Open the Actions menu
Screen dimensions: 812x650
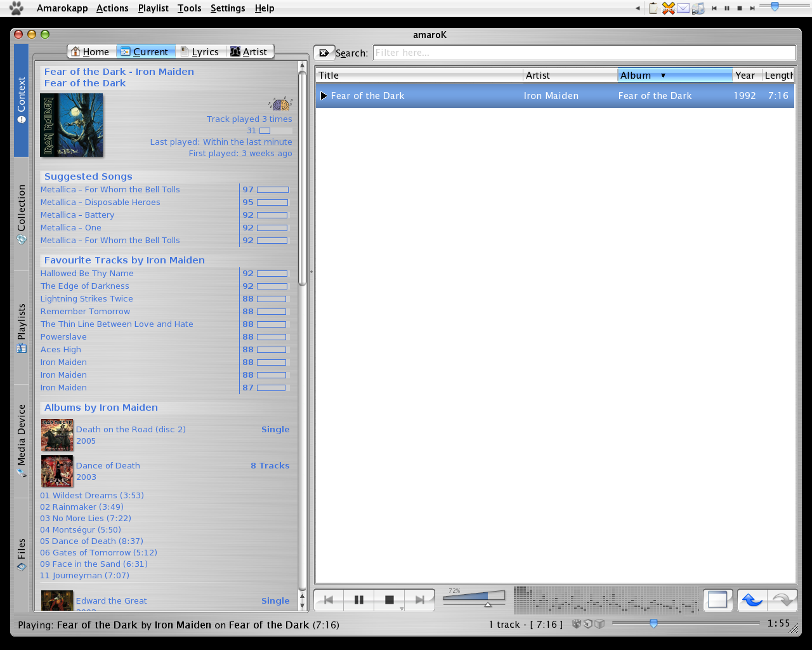[x=112, y=8]
